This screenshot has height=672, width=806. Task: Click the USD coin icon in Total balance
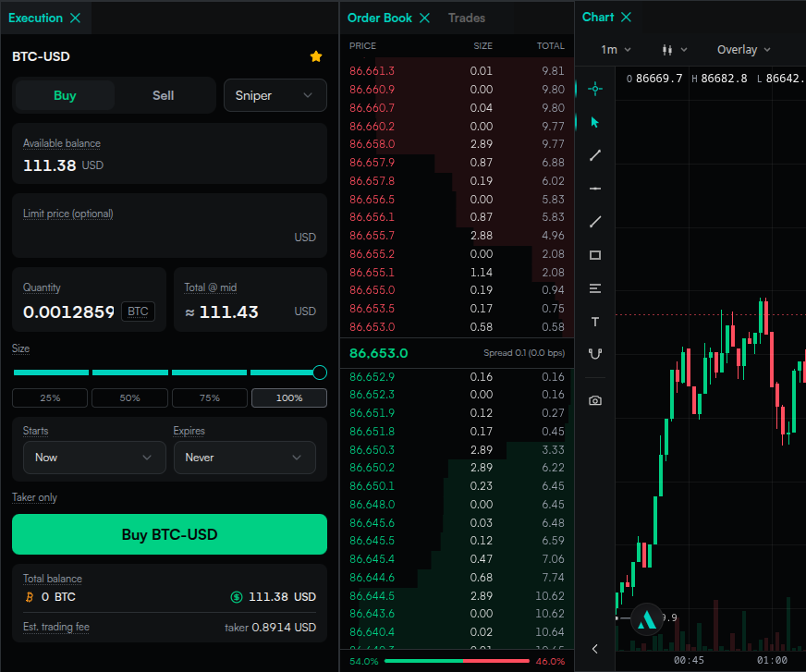(x=236, y=597)
